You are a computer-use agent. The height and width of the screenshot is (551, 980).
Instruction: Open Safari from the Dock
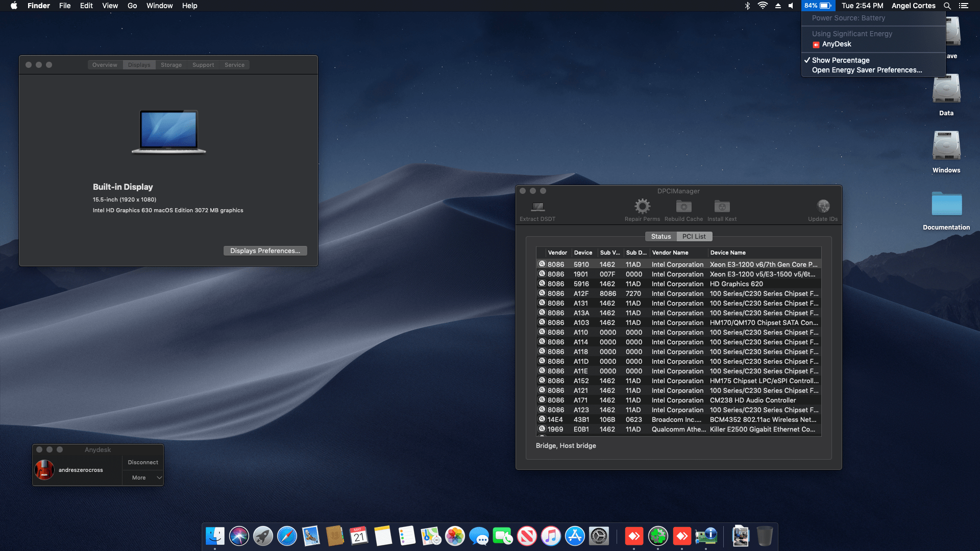pos(287,536)
